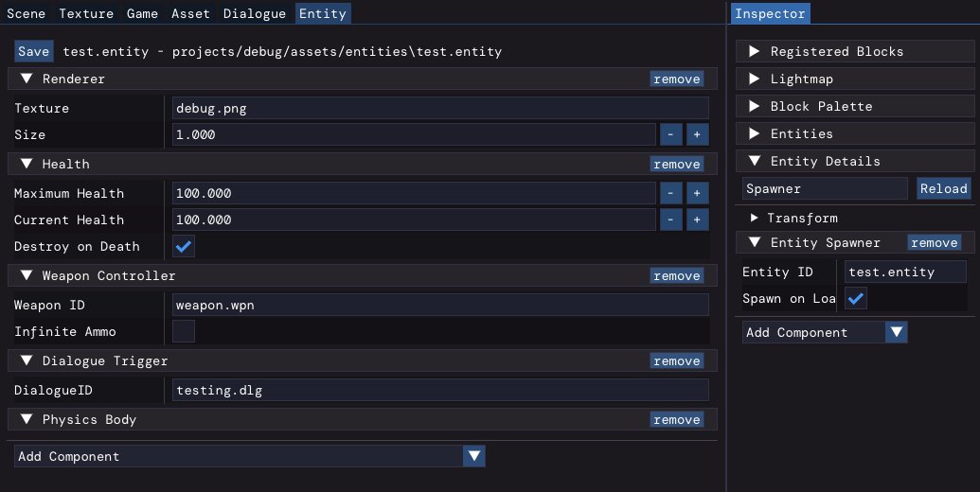
Task: Click the DialogueID field testing.dlg
Action: pos(440,390)
